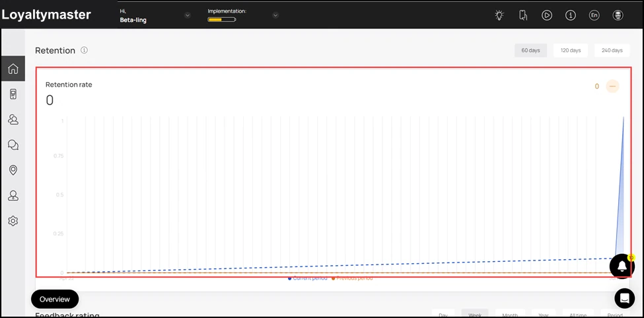The width and height of the screenshot is (644, 318).
Task: Select the 240 days range
Action: point(612,50)
